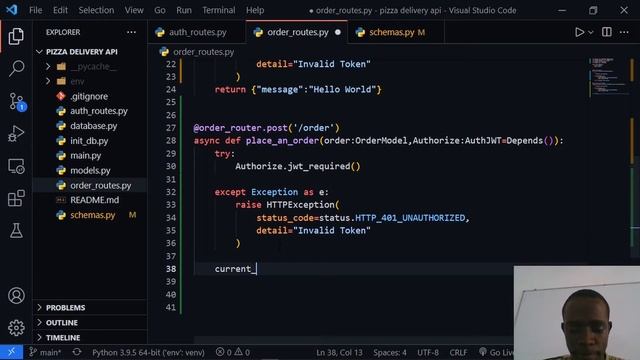This screenshot has width=640, height=360.
Task: Open Explorer Views and More Actions
Action: 131,32
